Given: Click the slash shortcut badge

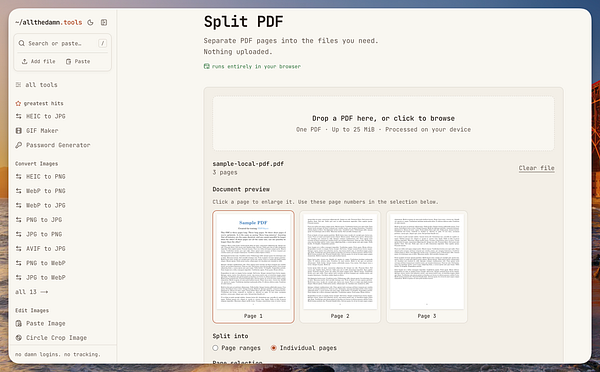Looking at the screenshot, I should 103,43.
